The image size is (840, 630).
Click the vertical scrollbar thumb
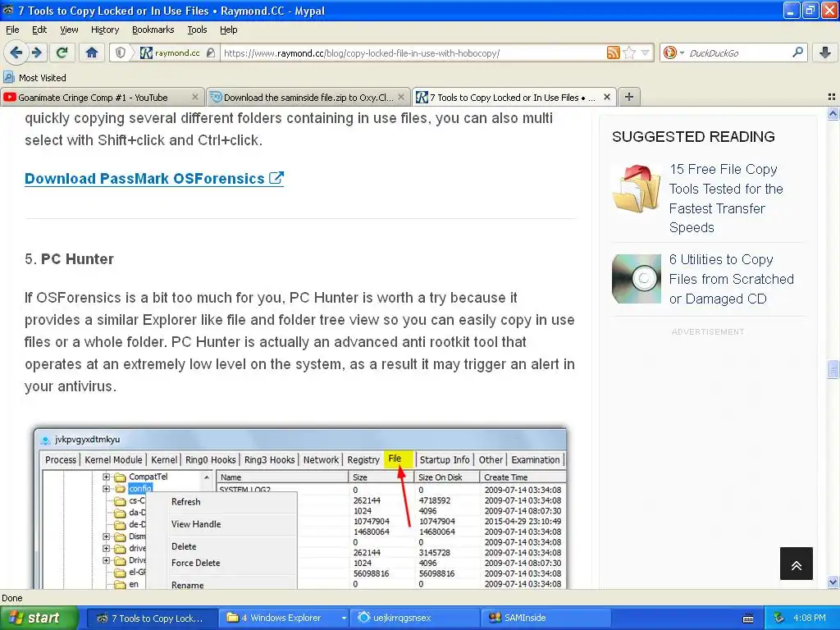coord(833,369)
